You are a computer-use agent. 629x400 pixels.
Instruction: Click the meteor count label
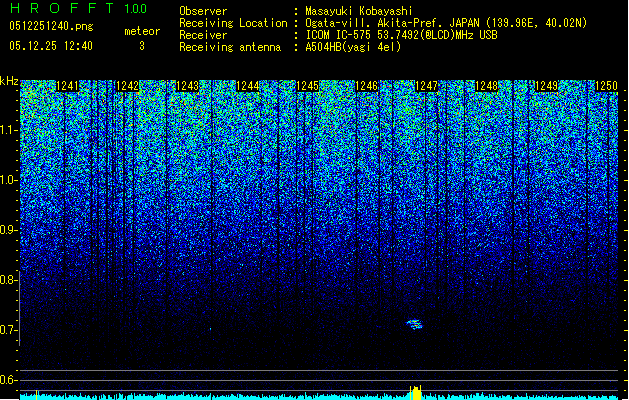142,31
